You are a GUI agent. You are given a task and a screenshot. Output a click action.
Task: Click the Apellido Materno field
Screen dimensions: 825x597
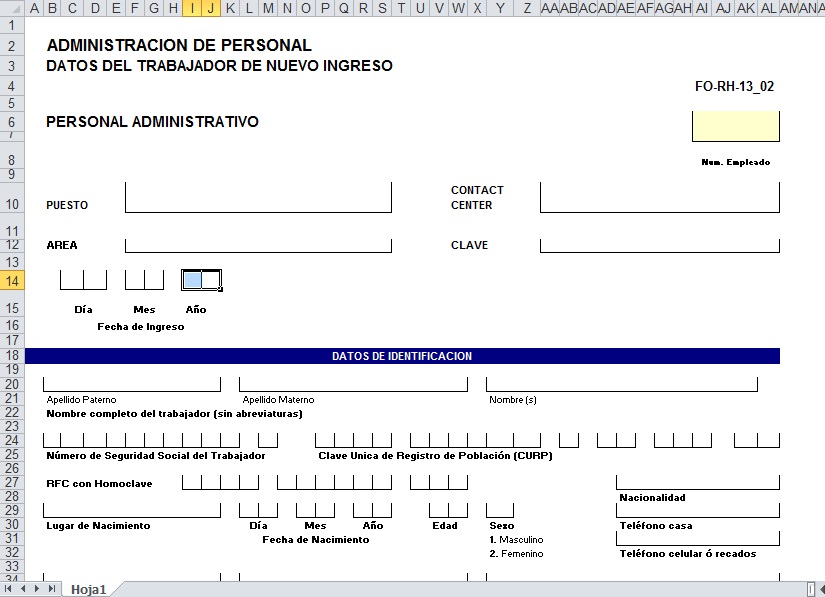click(353, 384)
